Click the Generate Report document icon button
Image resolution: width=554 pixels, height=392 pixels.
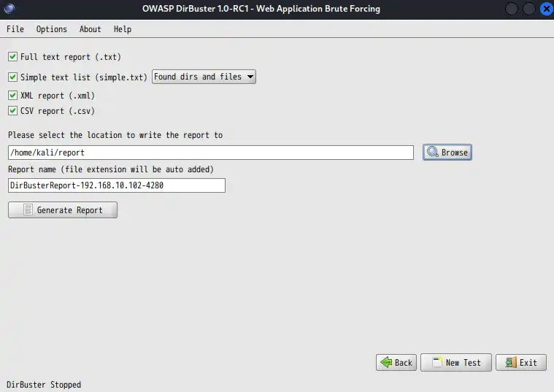click(x=63, y=210)
